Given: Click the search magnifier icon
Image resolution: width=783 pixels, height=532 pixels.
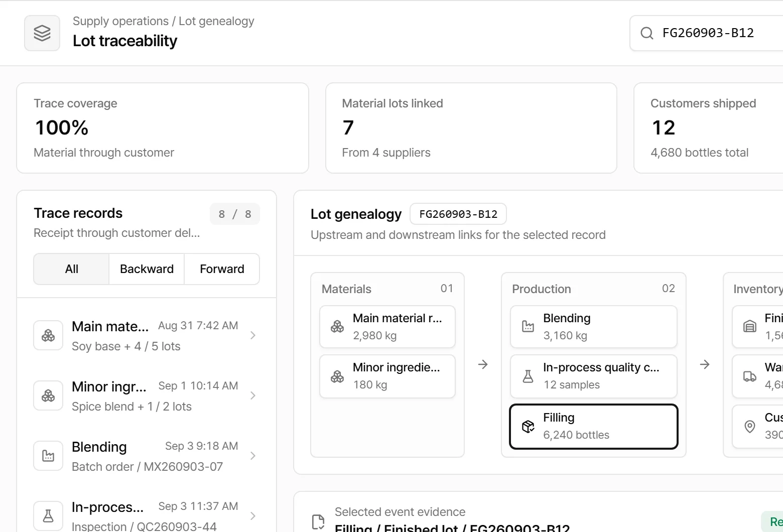Looking at the screenshot, I should tap(647, 33).
